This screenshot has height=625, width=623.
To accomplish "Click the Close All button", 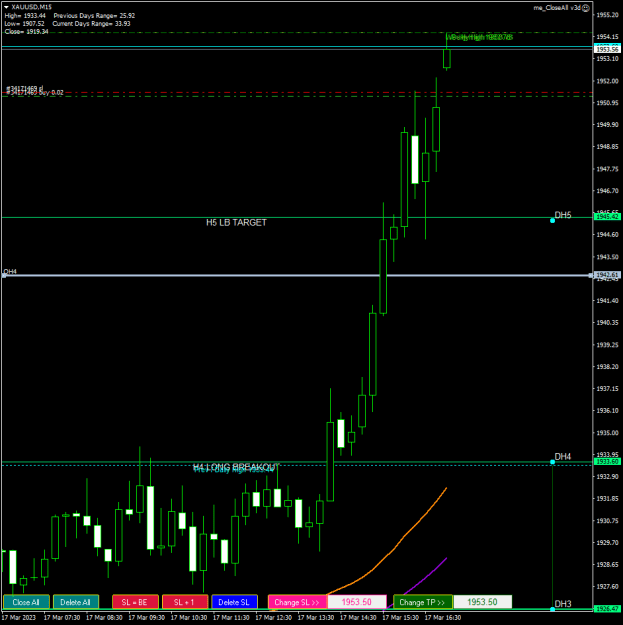I will (x=26, y=602).
